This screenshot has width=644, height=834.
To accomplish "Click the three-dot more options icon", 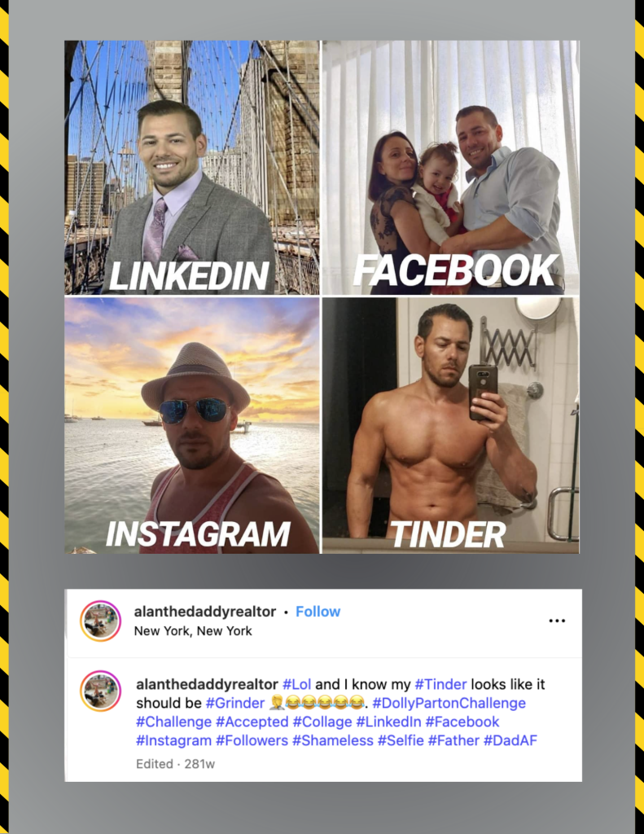I will tap(557, 621).
